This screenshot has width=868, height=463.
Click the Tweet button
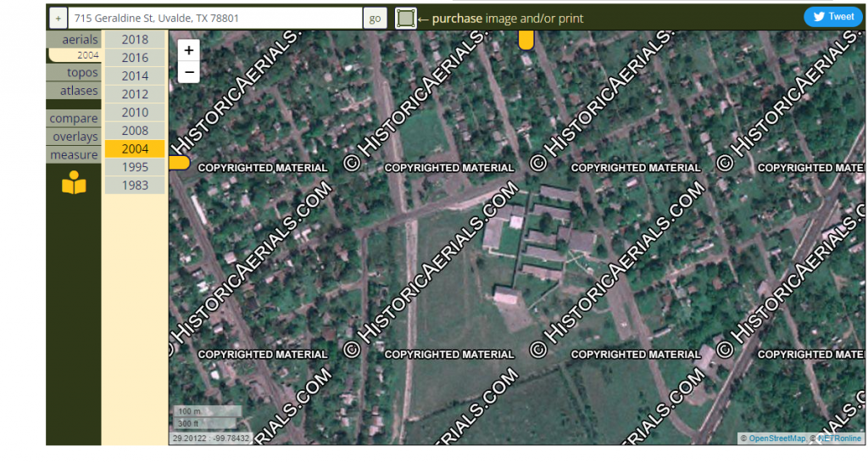coord(833,17)
